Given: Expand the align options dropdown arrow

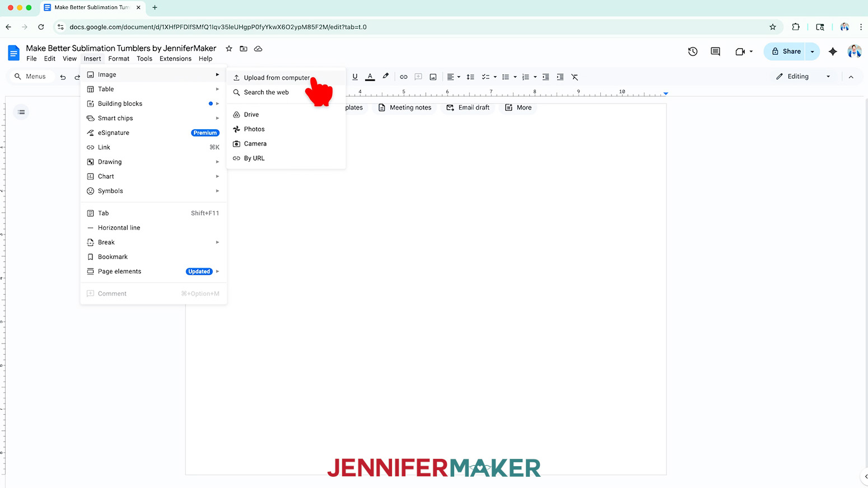Looking at the screenshot, I should pyautogui.click(x=459, y=77).
